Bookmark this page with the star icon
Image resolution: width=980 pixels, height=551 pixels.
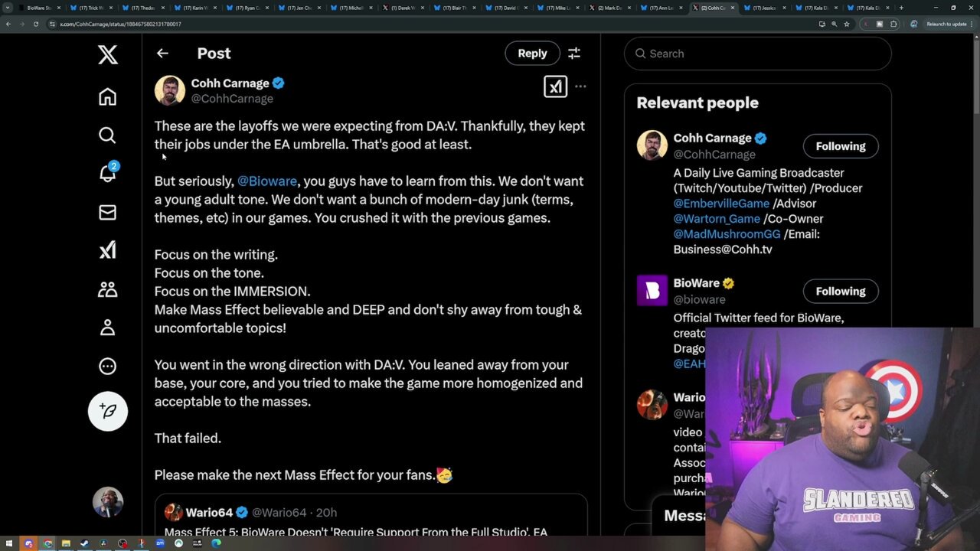pos(847,24)
